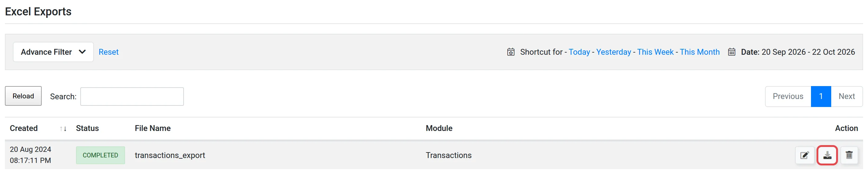Open the date range 20 Sep 2026 picker

[x=798, y=52]
